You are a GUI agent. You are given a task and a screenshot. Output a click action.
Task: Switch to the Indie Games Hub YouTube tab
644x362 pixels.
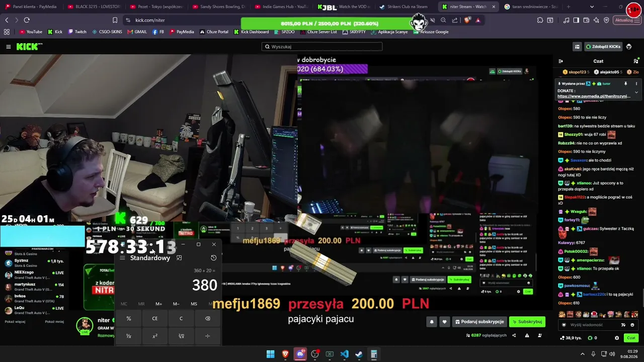click(281, 7)
